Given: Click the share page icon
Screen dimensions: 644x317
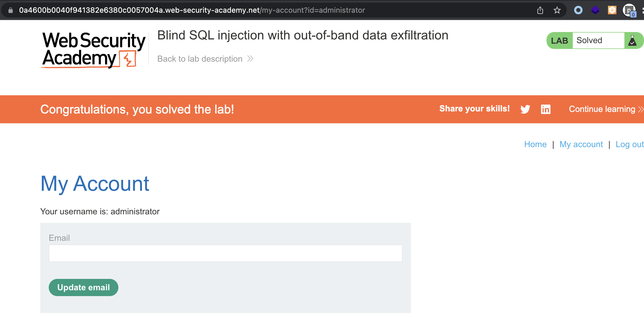Looking at the screenshot, I should pyautogui.click(x=540, y=10).
